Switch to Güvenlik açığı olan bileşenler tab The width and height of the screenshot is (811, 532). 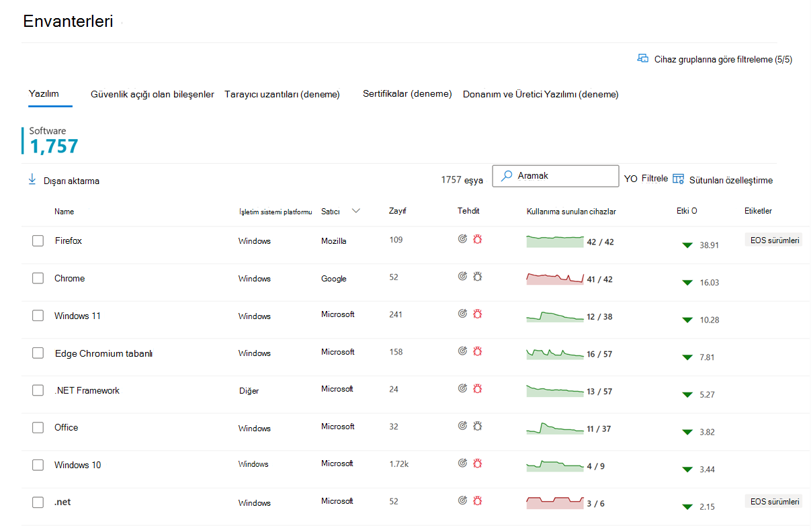(x=153, y=94)
